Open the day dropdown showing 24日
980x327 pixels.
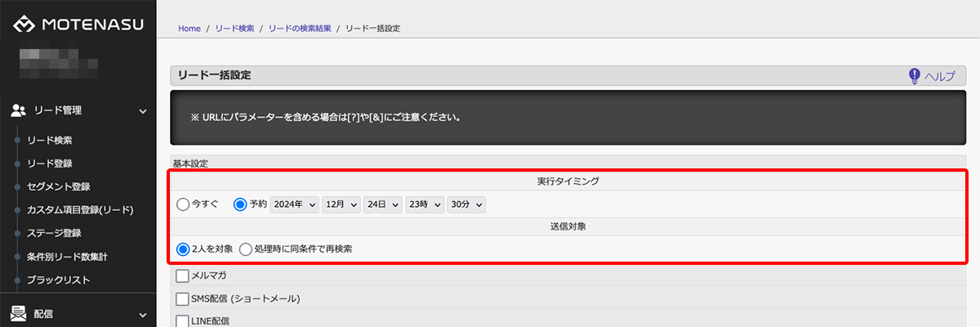pyautogui.click(x=383, y=204)
